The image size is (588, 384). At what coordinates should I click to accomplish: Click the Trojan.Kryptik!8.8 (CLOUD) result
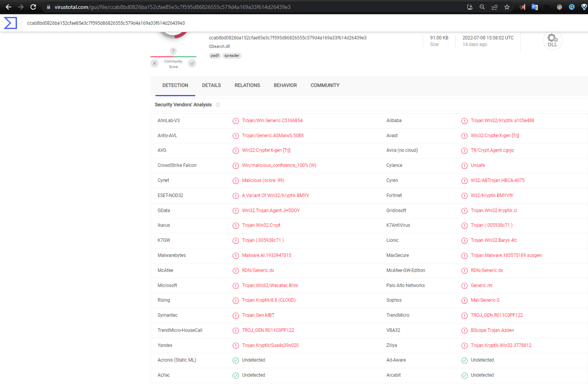(269, 300)
